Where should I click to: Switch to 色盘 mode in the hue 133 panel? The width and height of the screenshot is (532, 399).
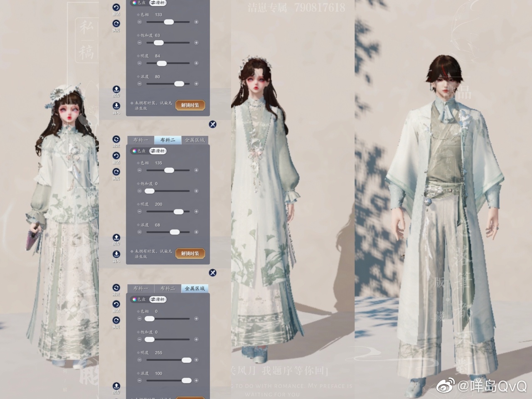coord(139,2)
